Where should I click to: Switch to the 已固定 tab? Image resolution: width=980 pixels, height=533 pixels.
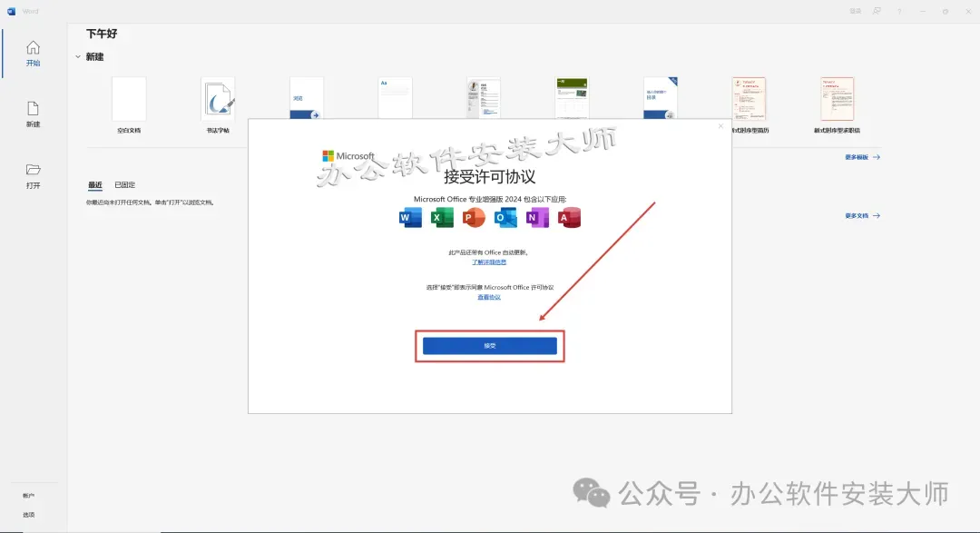click(124, 185)
